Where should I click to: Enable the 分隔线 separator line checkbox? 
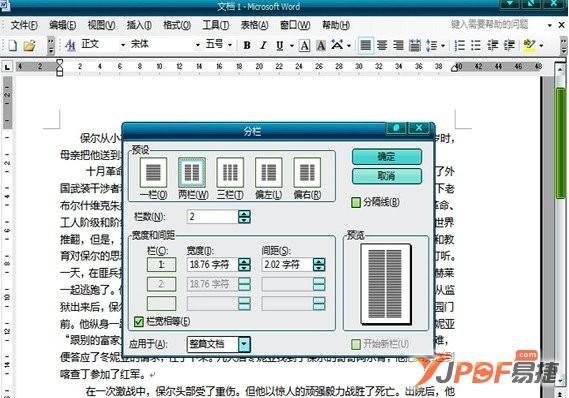tap(356, 202)
